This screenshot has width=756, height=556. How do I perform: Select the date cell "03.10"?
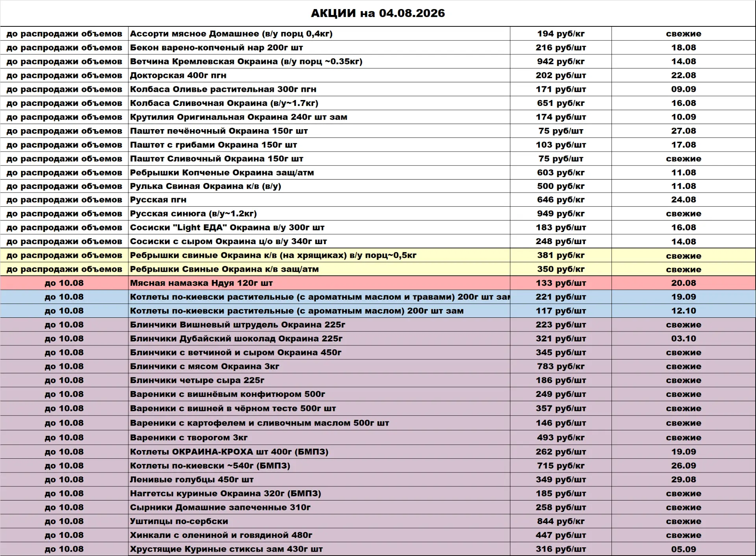click(x=684, y=339)
